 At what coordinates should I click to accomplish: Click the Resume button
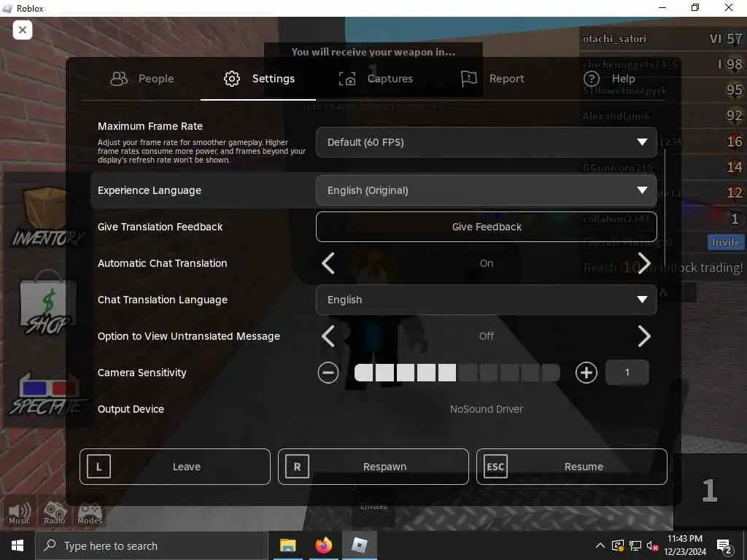click(x=572, y=467)
